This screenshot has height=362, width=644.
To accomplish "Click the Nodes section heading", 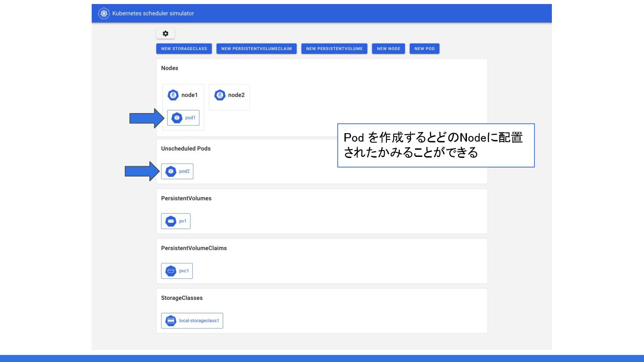I will (x=169, y=68).
